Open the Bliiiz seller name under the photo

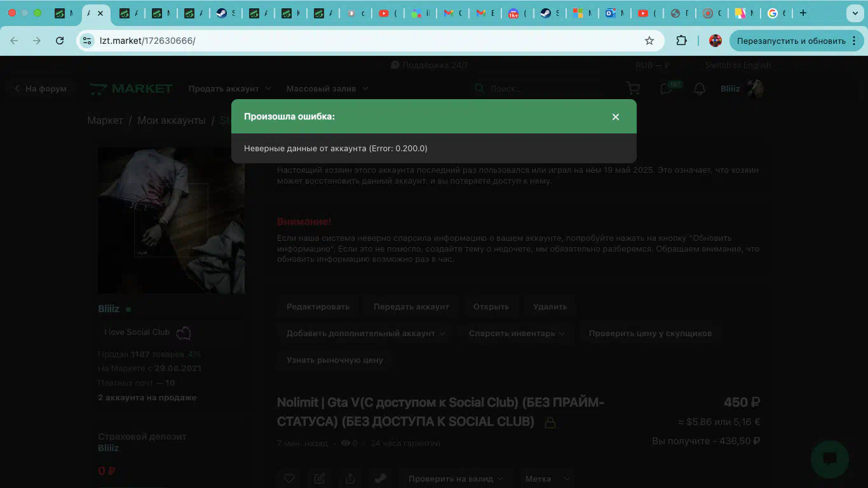109,309
